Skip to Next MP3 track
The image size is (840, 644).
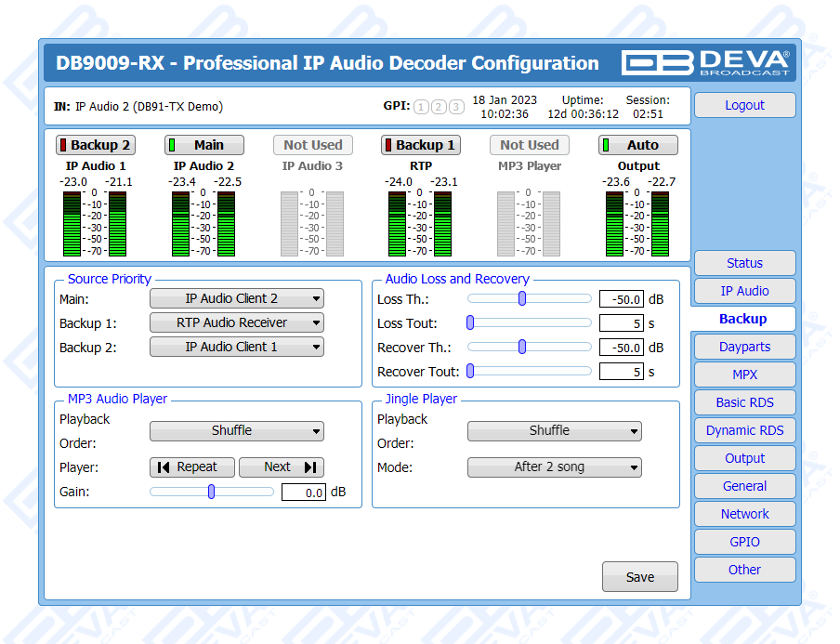point(281,467)
